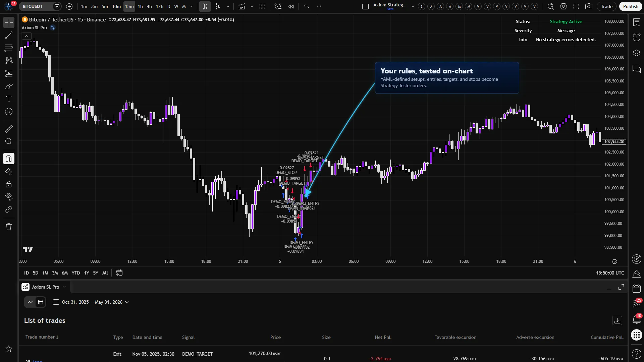Image resolution: width=644 pixels, height=362 pixels.
Task: Toggle lock all drawings
Action: click(9, 184)
